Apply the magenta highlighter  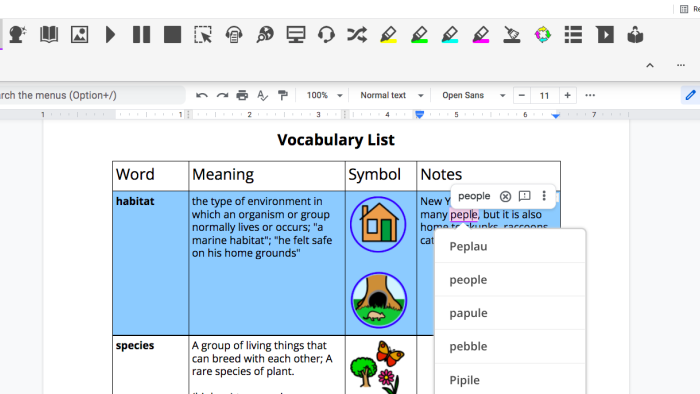(481, 34)
